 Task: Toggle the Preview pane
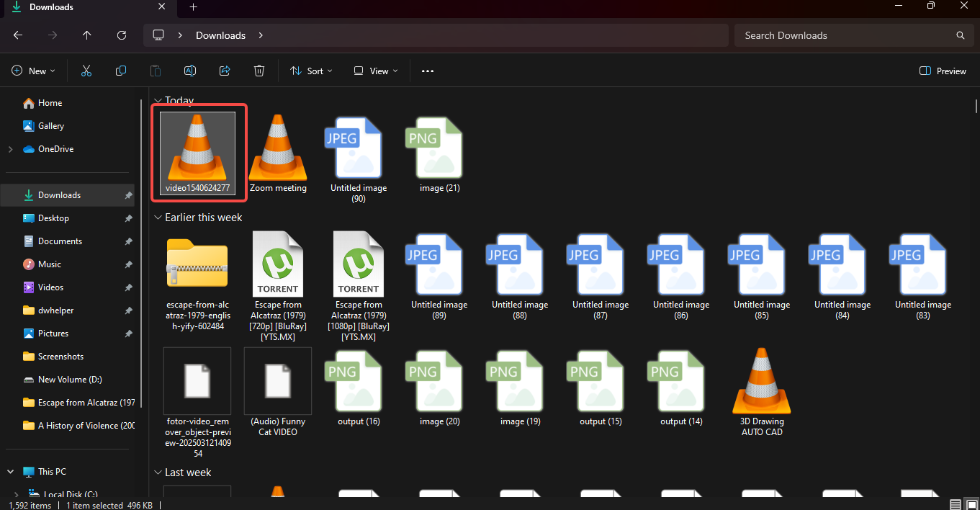coord(942,71)
